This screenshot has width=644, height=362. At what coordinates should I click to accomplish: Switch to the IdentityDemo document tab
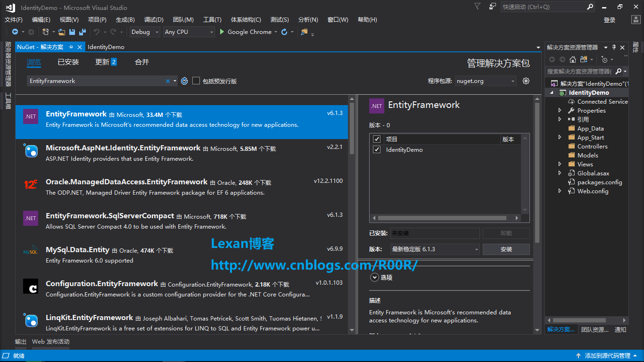tap(106, 47)
